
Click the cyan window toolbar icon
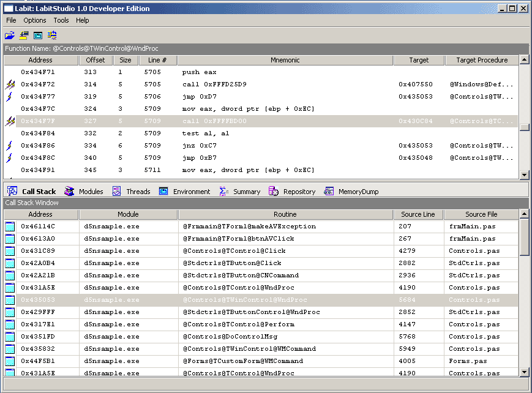(38, 36)
